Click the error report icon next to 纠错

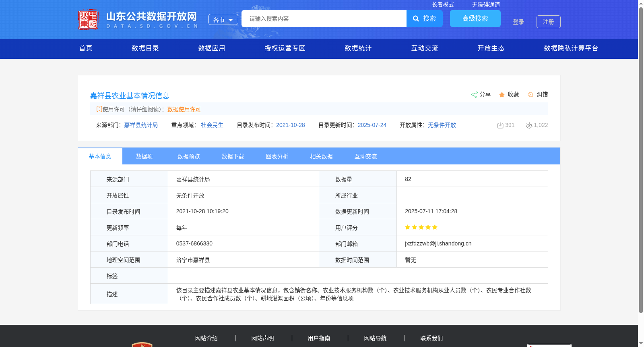[x=530, y=95]
